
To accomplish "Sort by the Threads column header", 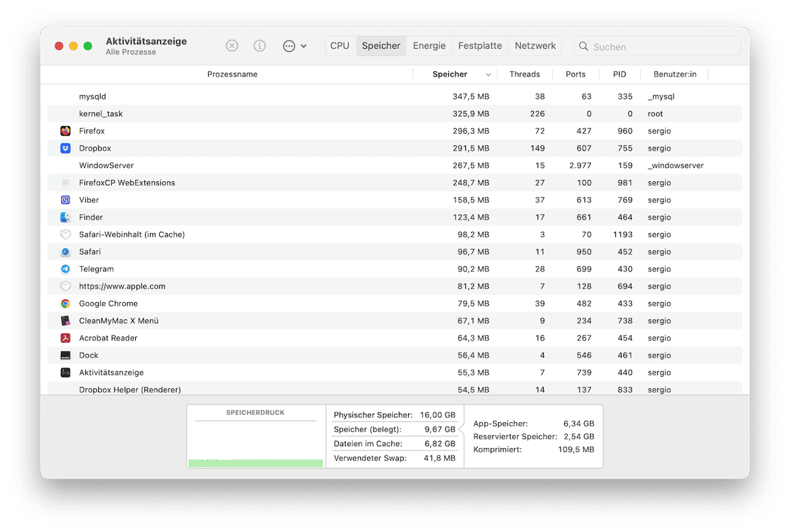I will click(525, 74).
